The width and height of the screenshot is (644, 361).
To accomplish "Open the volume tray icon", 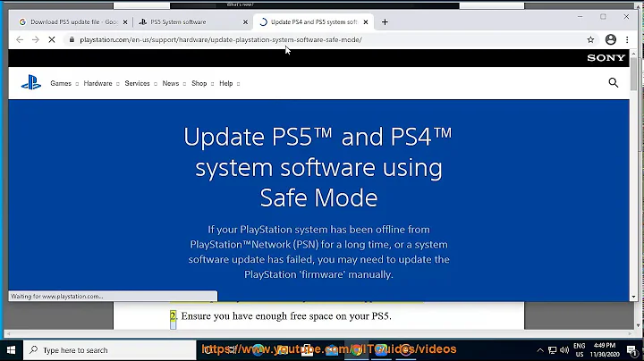I will point(564,350).
